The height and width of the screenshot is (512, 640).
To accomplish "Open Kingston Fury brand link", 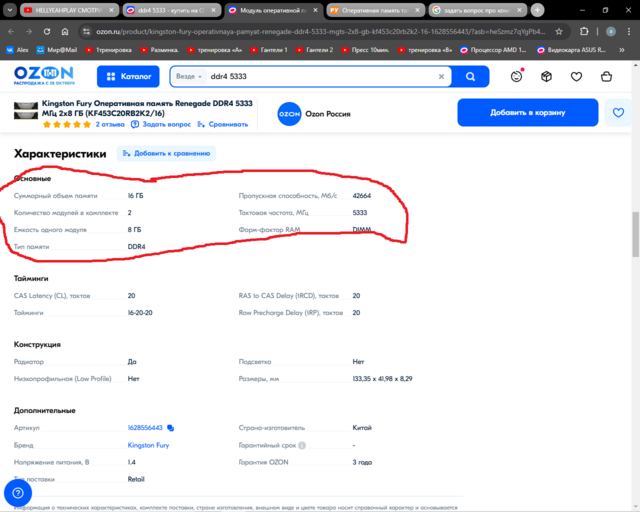I will click(x=148, y=445).
